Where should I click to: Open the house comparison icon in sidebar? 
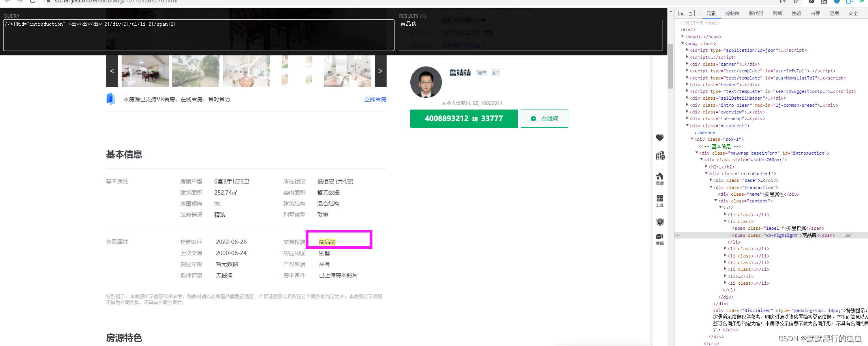click(660, 155)
